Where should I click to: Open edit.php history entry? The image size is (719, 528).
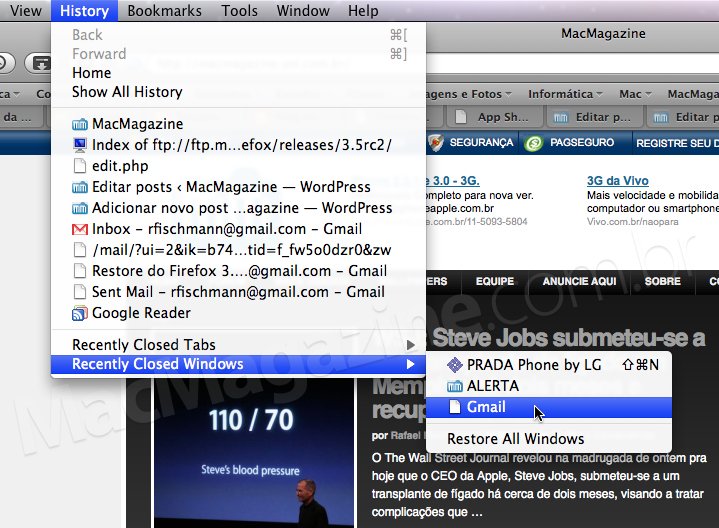coord(238,166)
